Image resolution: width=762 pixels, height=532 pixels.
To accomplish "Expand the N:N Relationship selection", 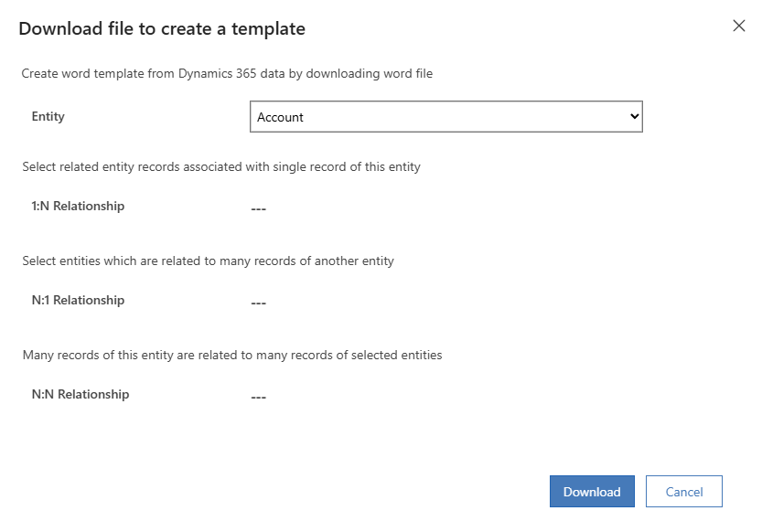I will (x=258, y=397).
